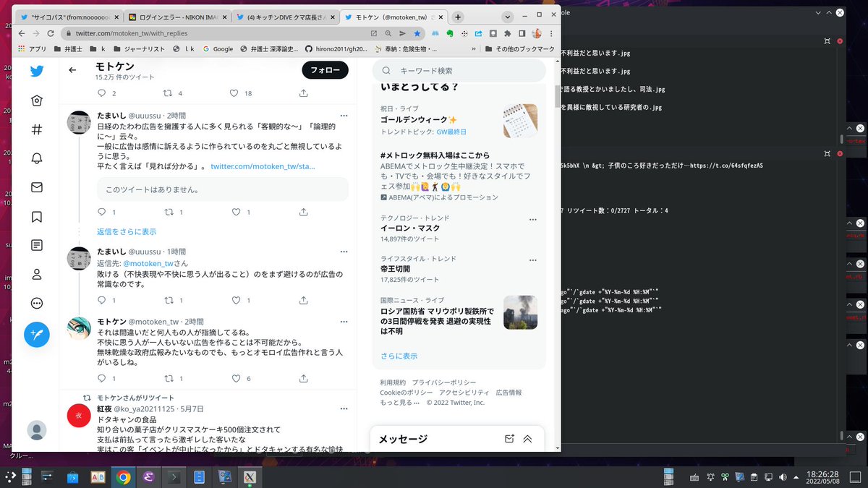Open terminal icon in the taskbar

point(174,477)
